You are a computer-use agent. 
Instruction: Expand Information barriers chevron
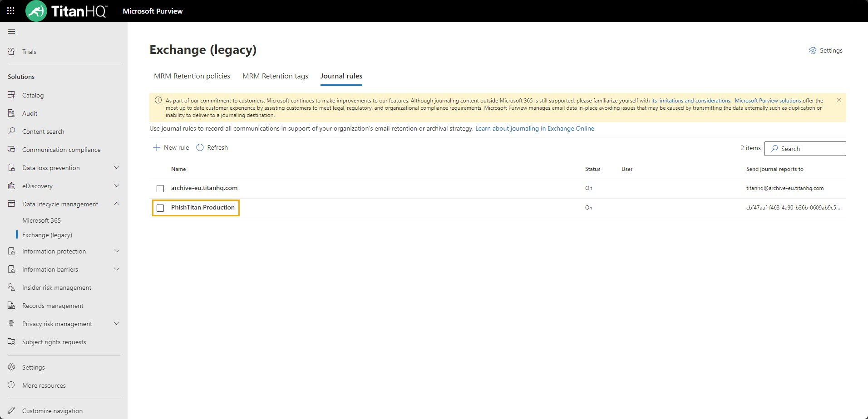pos(117,269)
